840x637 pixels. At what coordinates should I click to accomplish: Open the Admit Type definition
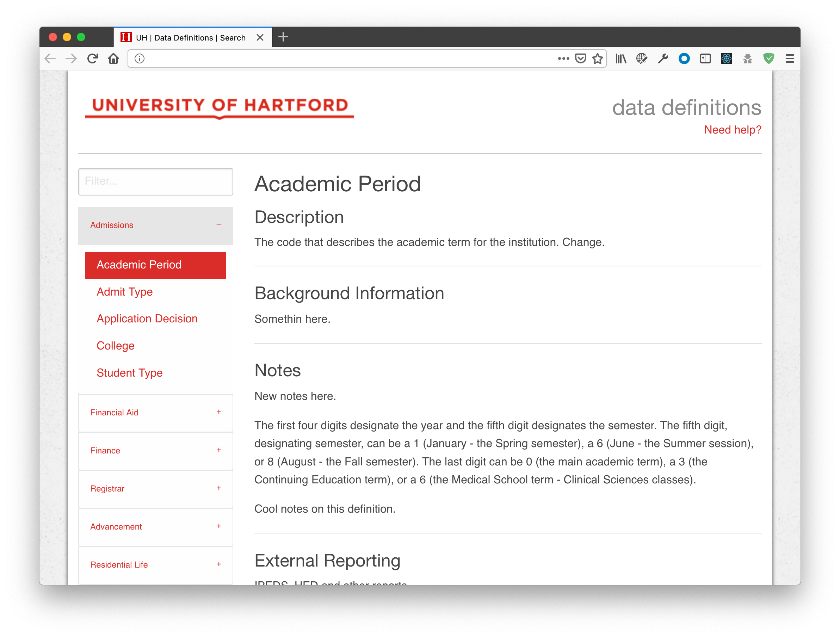125,292
